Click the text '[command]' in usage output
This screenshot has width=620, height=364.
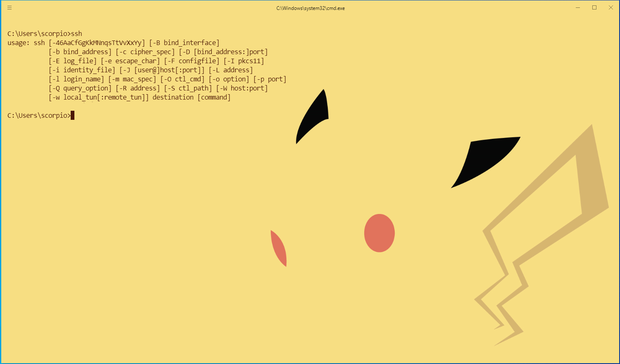pyautogui.click(x=214, y=98)
